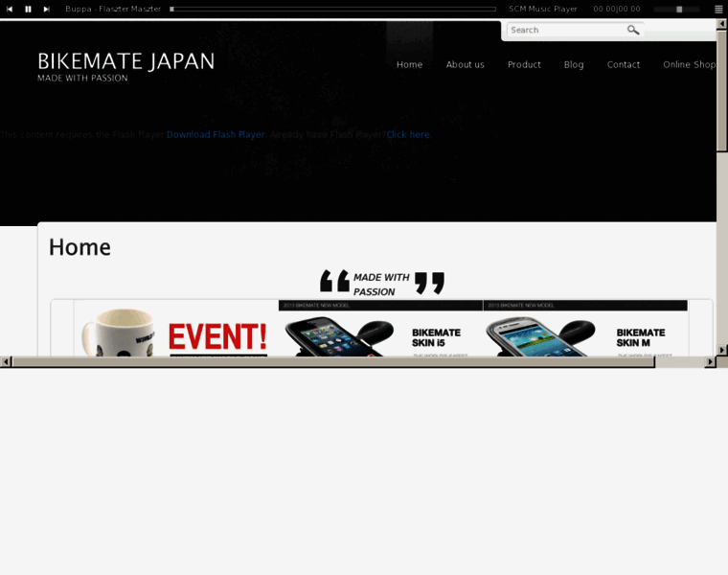Open the BIKEMATE SKIN M banner

click(585, 329)
